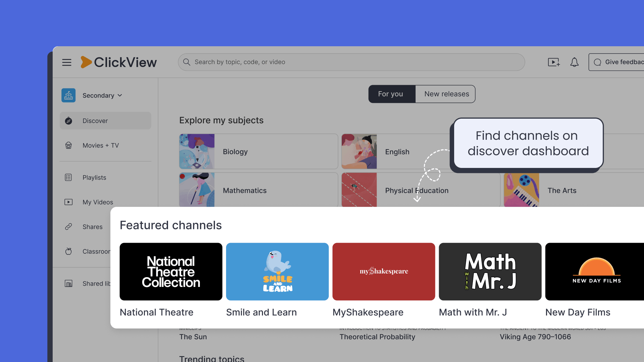Click the Theoretical Probability video title
Screen dimensions: 644x362
click(377, 337)
